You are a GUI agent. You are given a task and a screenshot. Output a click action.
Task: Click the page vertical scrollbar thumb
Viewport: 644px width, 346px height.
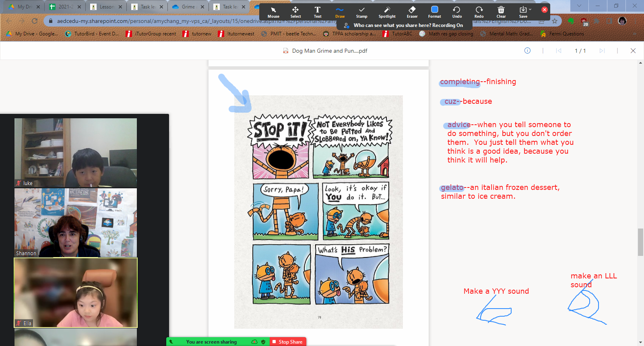(640, 242)
